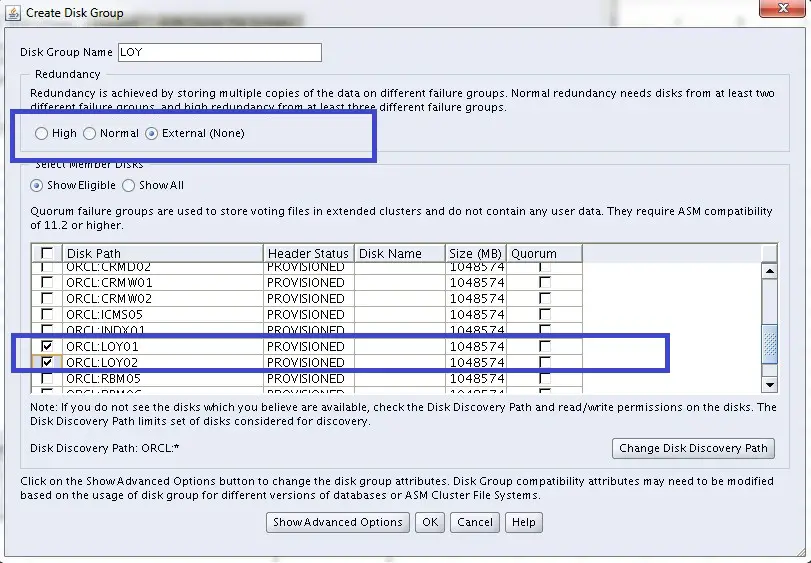Click scrollbar down arrow in disk list
Viewport: 811px width, 563px height.
point(770,385)
